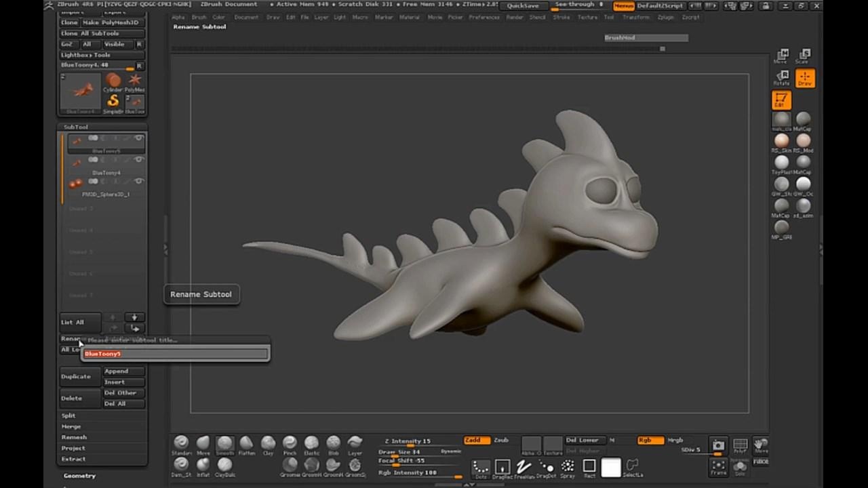The width and height of the screenshot is (868, 488).
Task: Click the subtool name input field
Action: point(176,354)
